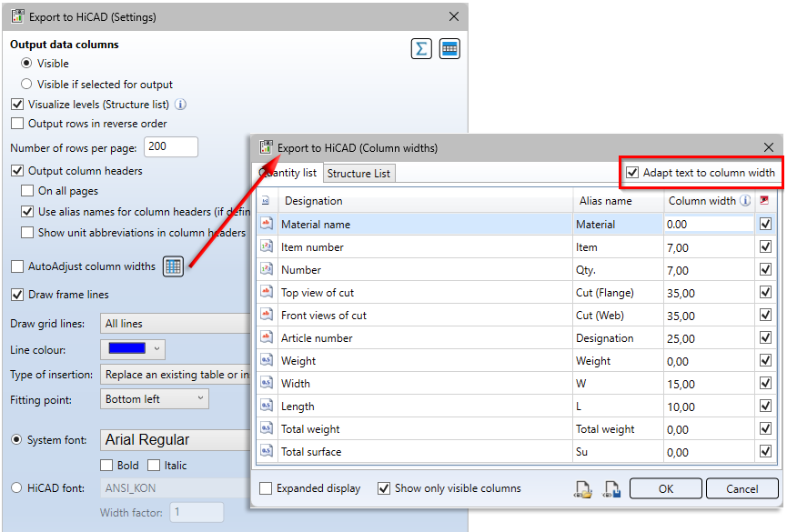Click the Sigma sum icon in Settings
Viewport: 787px width, 532px height.
point(421,49)
